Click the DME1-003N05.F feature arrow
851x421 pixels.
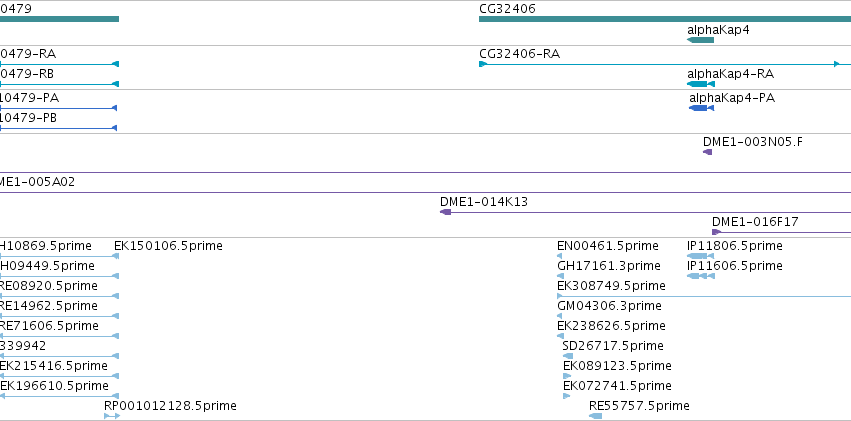point(707,152)
